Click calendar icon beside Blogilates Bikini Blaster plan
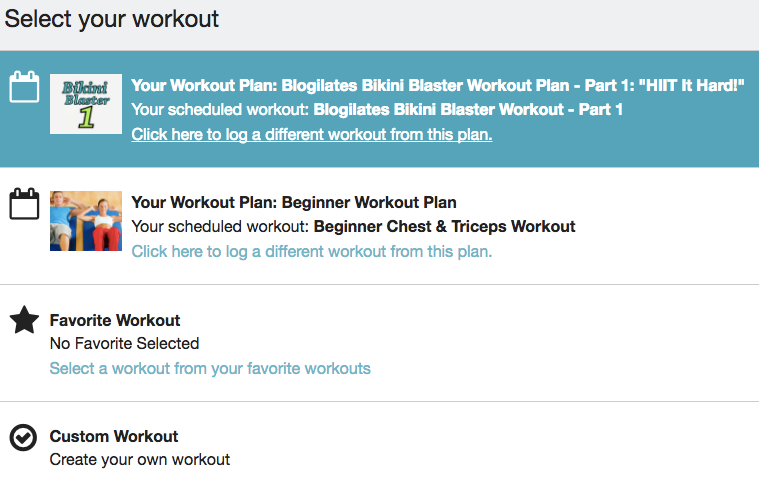Viewport: 759px width, 490px height. pyautogui.click(x=23, y=87)
